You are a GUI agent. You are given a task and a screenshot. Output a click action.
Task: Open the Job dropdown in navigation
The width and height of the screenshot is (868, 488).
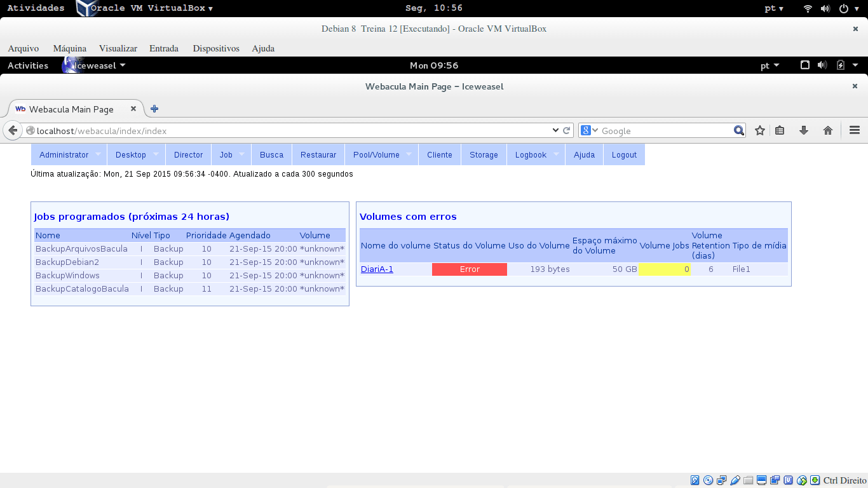point(231,154)
